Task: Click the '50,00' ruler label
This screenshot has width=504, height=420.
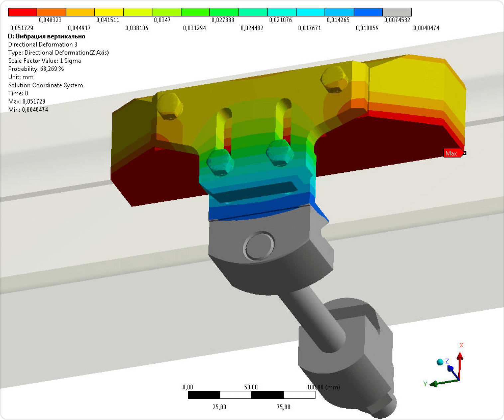Action: point(251,387)
